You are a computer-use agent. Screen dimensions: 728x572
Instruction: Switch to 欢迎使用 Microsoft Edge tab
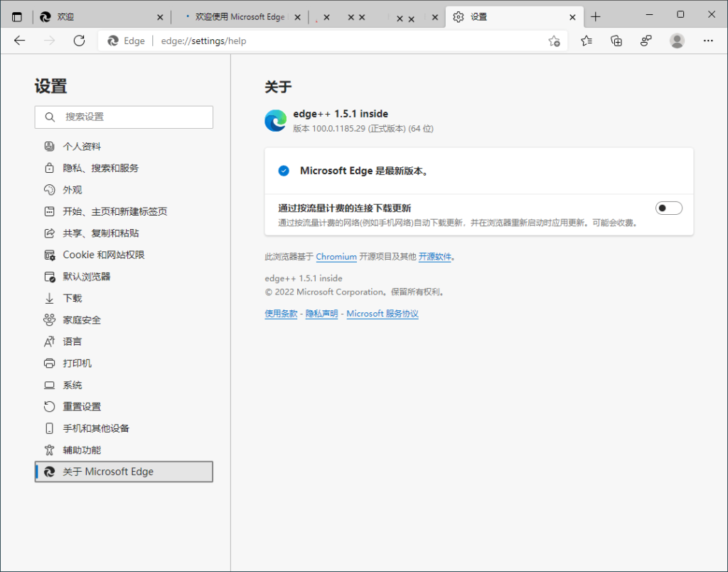coord(239,16)
